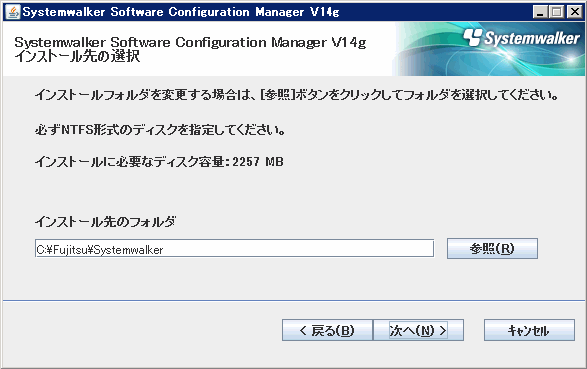Viewport: 587px width, 369px height.
Task: Maximize the installer window
Action: tap(557, 12)
